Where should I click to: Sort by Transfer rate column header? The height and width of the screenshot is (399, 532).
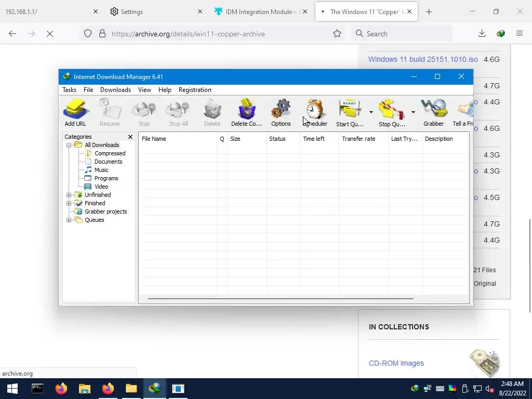click(x=364, y=139)
